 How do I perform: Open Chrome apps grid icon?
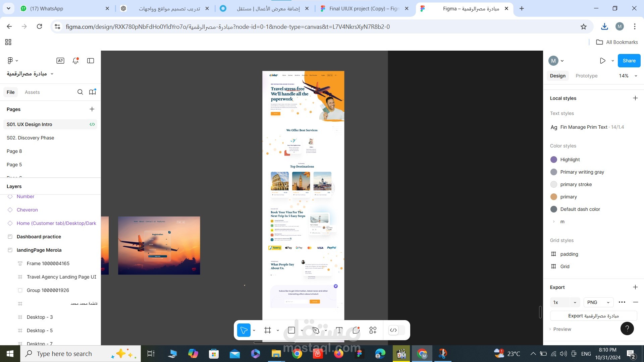point(8,42)
